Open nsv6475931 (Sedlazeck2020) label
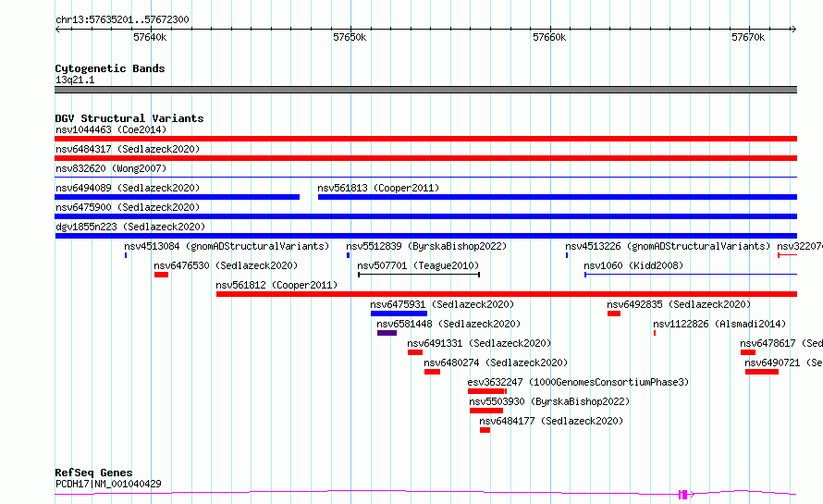Screen dimensions: 823x504 [x=442, y=304]
